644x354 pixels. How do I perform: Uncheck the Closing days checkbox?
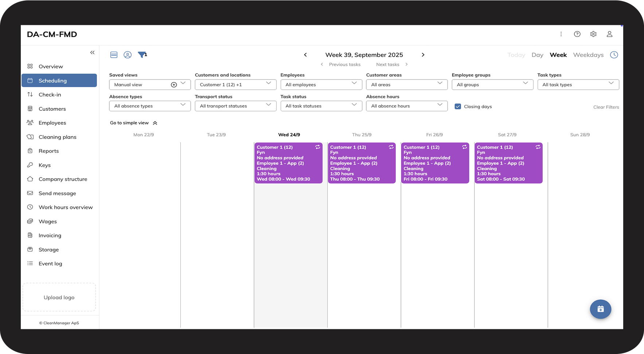[458, 106]
